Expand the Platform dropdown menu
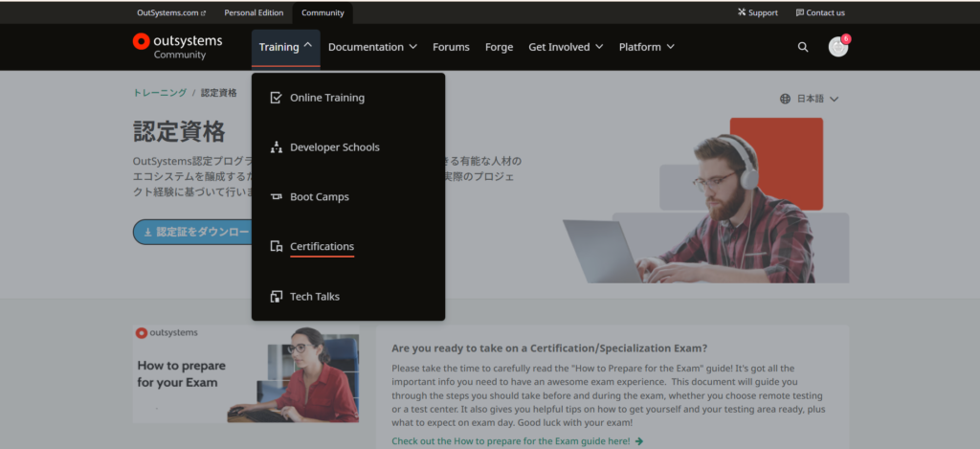The height and width of the screenshot is (449, 980). tap(646, 47)
